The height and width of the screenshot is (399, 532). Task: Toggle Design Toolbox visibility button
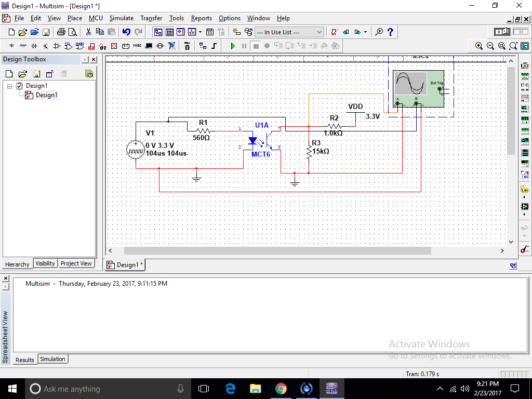[x=158, y=32]
